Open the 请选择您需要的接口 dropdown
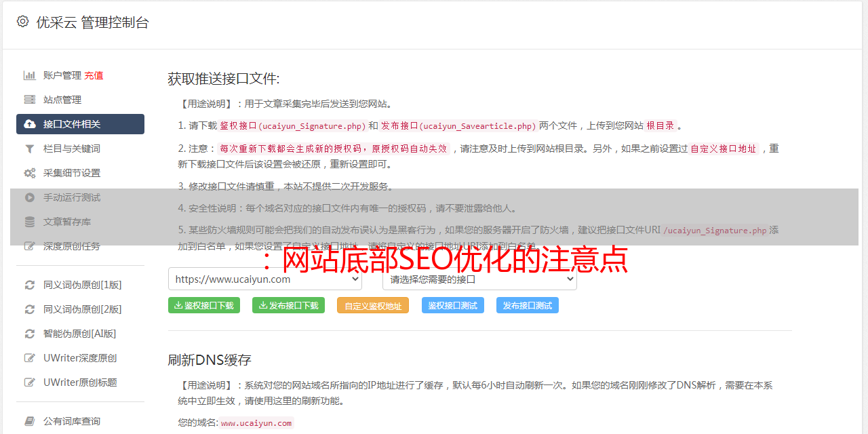The width and height of the screenshot is (868, 434). click(x=479, y=279)
